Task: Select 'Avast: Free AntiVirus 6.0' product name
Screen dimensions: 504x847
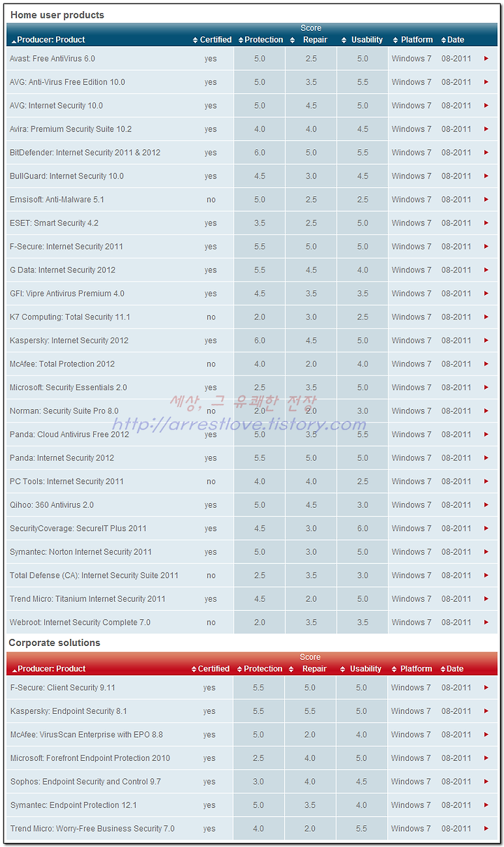Action: [52, 59]
